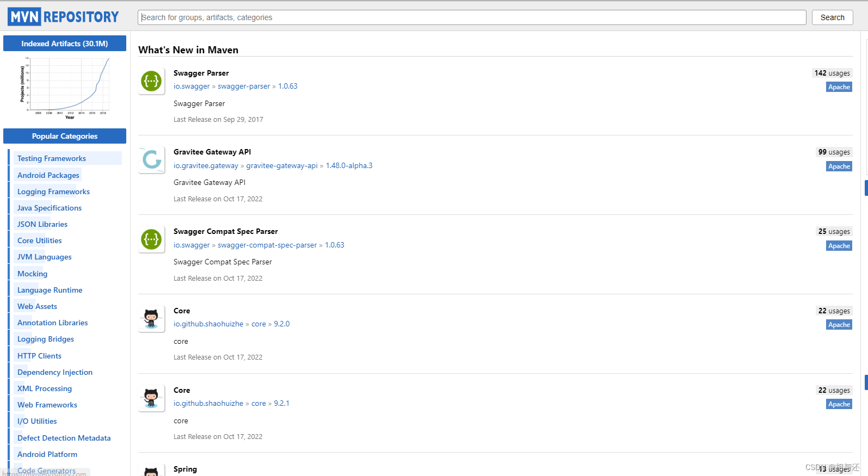Open the Core Utilities category
The image size is (868, 476).
[40, 240]
